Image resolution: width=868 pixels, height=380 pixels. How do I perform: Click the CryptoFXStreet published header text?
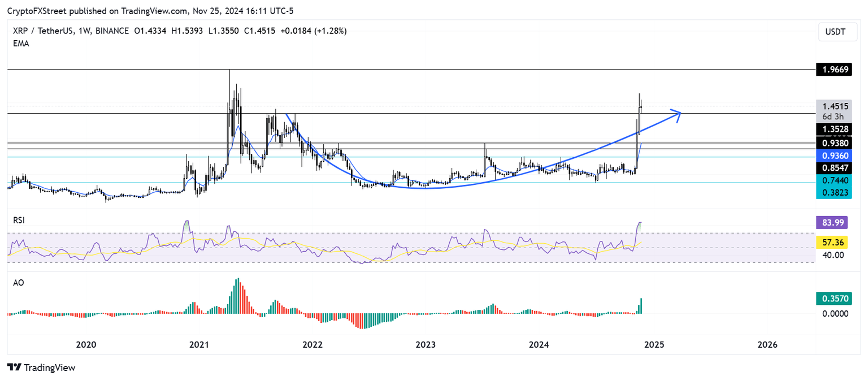(150, 11)
